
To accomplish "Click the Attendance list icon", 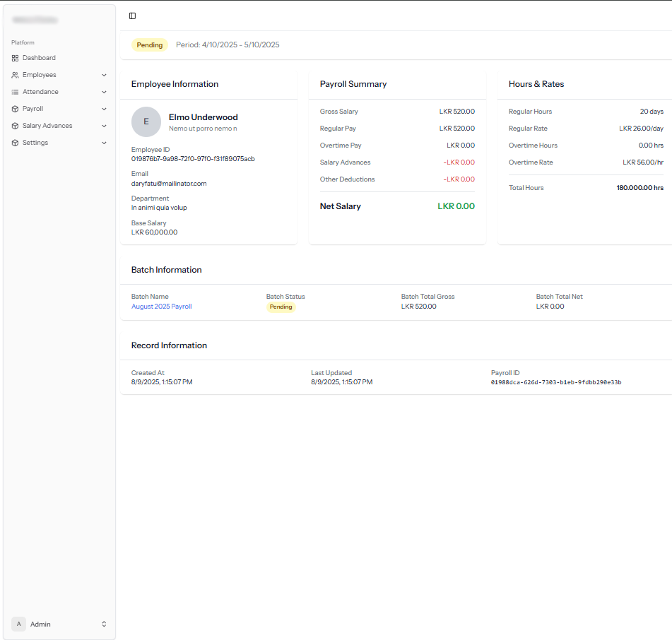I will coord(15,92).
